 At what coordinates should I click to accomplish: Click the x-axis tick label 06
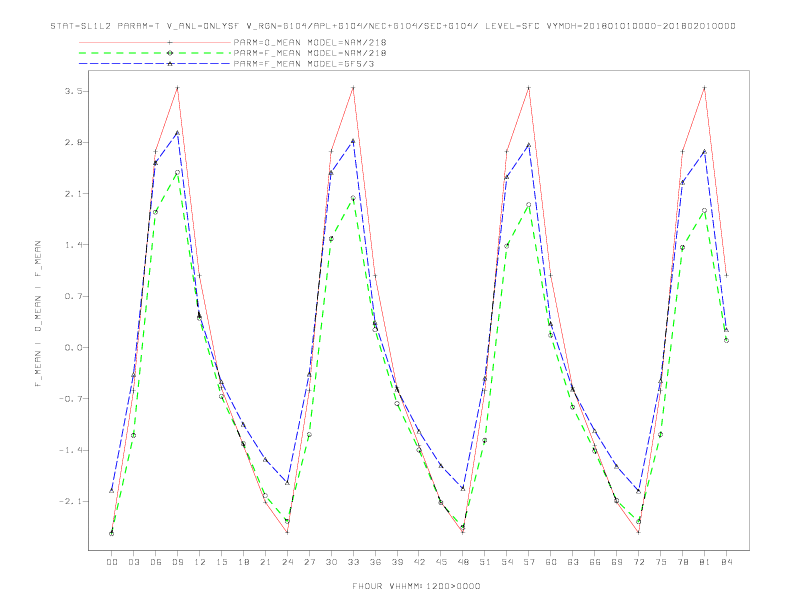click(156, 562)
